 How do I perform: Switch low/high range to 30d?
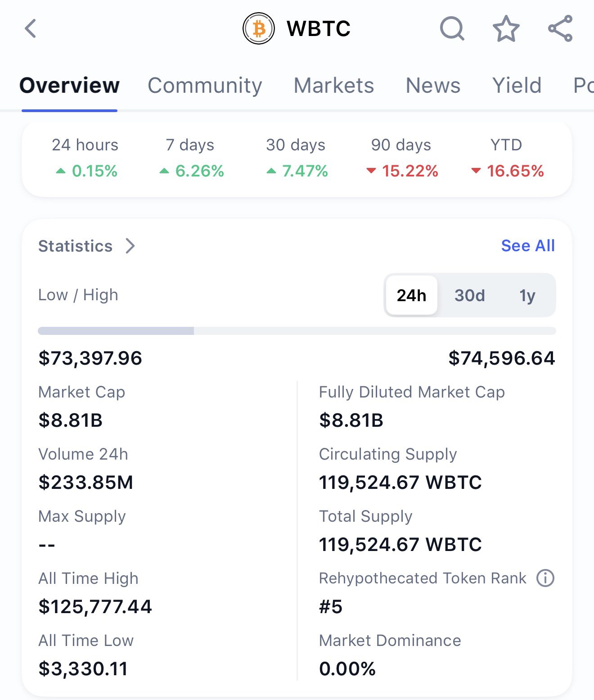click(469, 295)
